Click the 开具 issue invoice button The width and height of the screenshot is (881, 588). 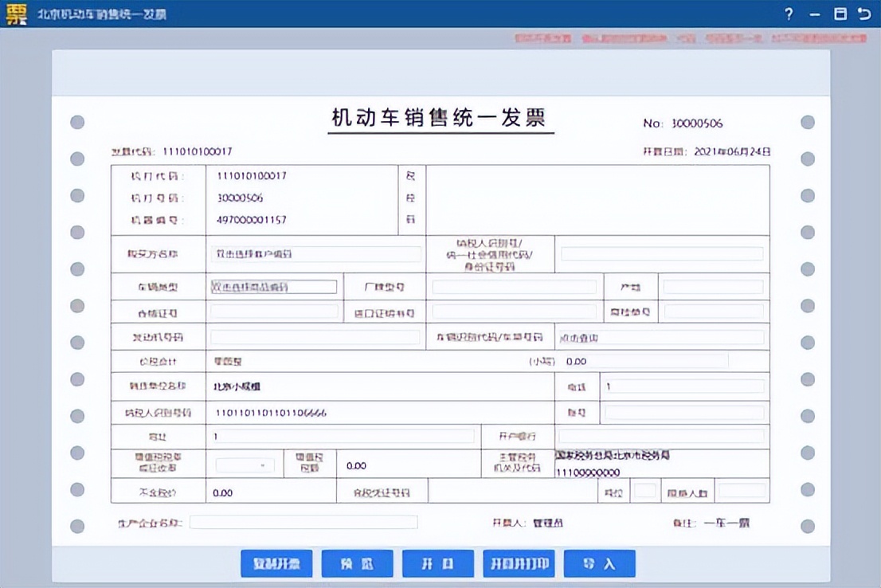(437, 563)
